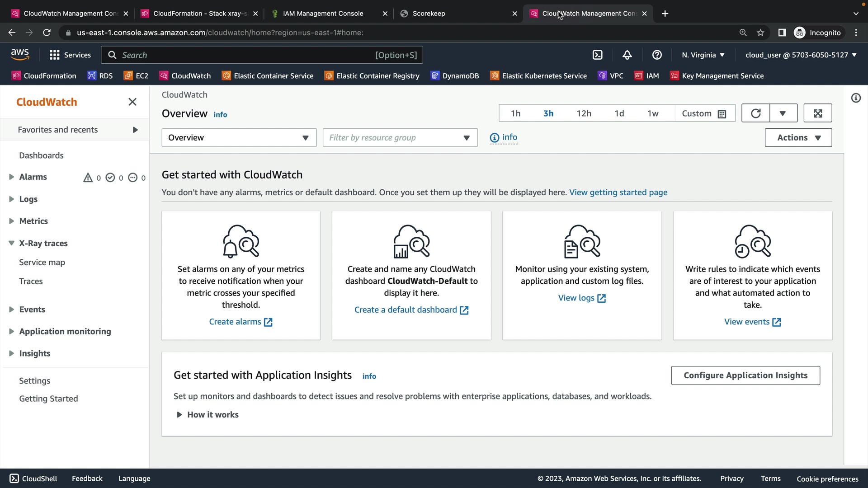Click the refresh dashboard icon button

[x=755, y=113]
